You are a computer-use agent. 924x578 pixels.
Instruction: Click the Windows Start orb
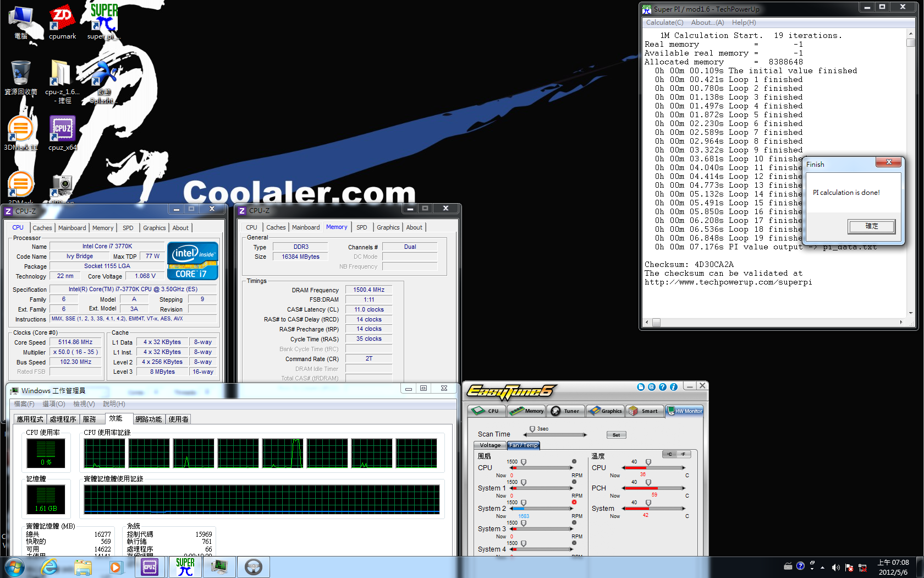(x=15, y=567)
